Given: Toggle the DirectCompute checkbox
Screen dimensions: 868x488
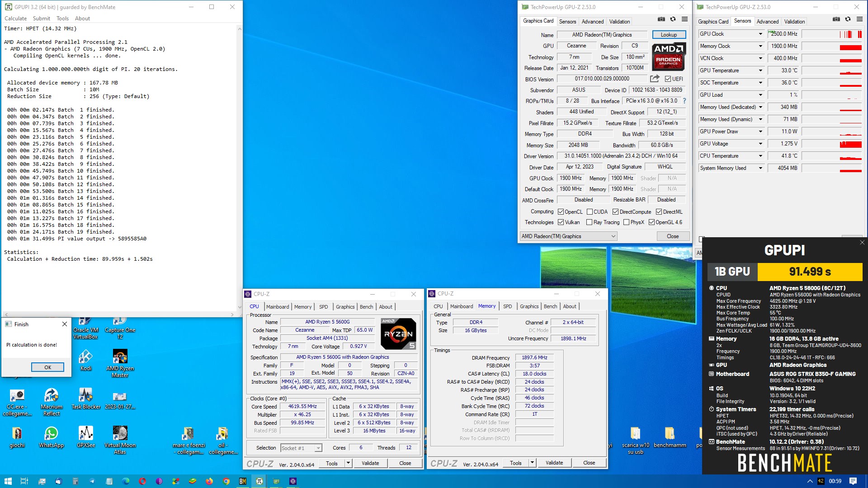Looking at the screenshot, I should pos(615,212).
